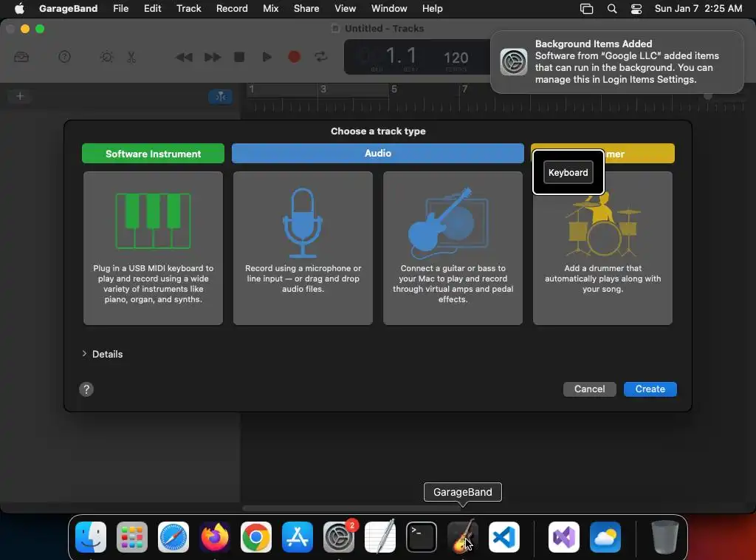Click the Stop transport button
The image size is (756, 560).
[x=239, y=57]
